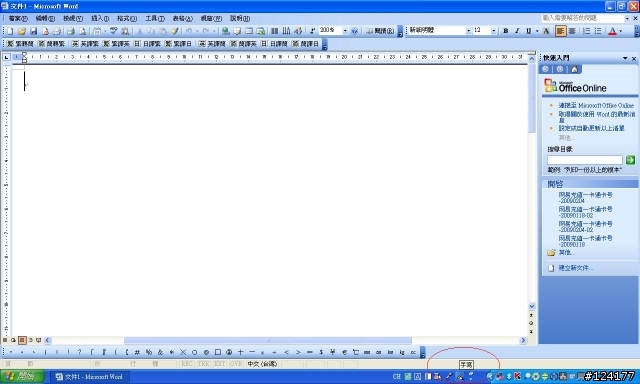The height and width of the screenshot is (384, 640).
Task: Open zoom percentage 200% dropdown
Action: pos(345,31)
